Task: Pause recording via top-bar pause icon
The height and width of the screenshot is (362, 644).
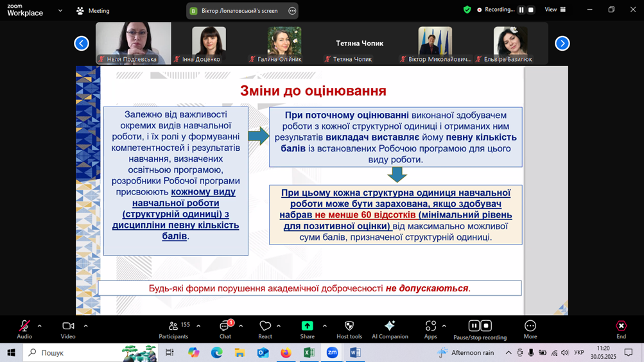Action: tap(521, 10)
